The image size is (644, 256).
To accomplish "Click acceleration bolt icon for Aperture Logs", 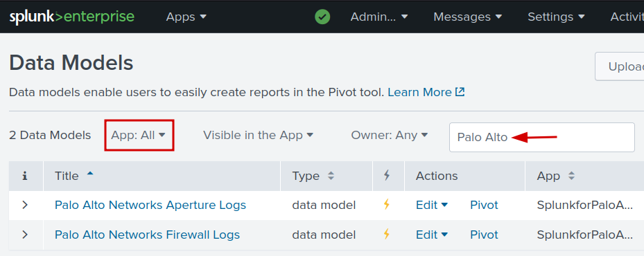I will [x=387, y=204].
